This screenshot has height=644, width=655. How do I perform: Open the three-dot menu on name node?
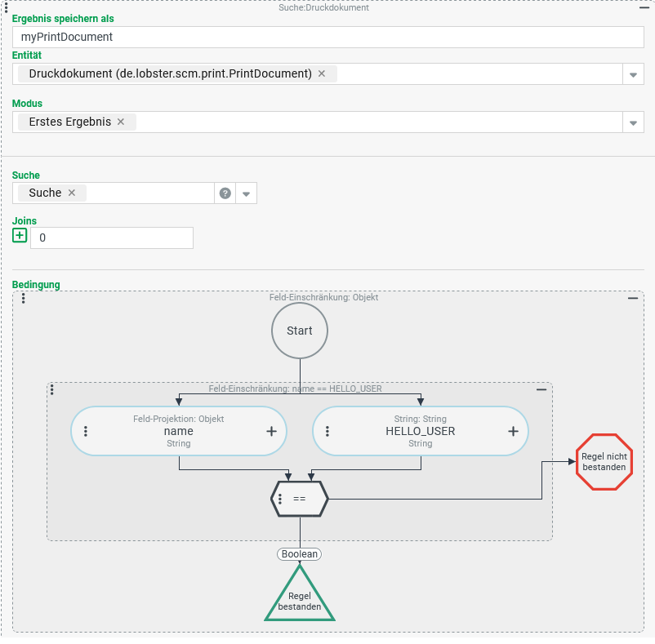(x=86, y=431)
